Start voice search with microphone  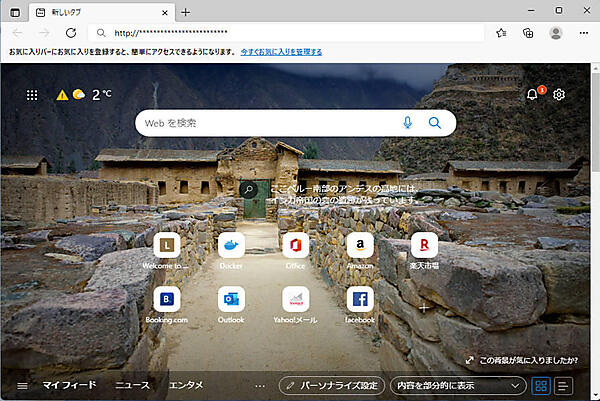pos(408,123)
